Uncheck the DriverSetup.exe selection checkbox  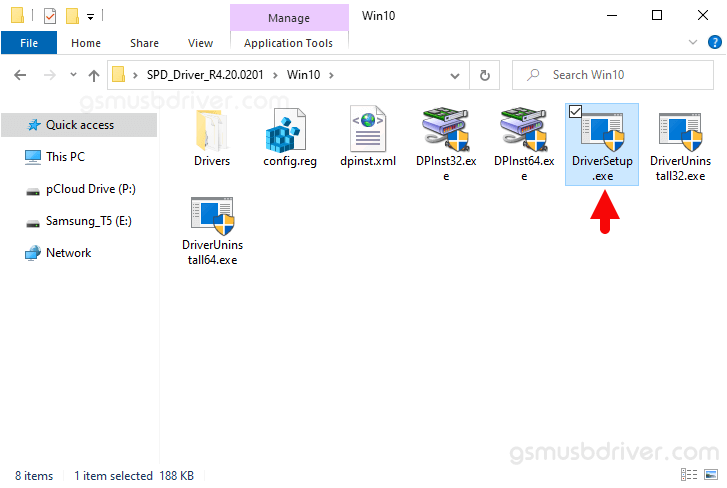pos(575,112)
